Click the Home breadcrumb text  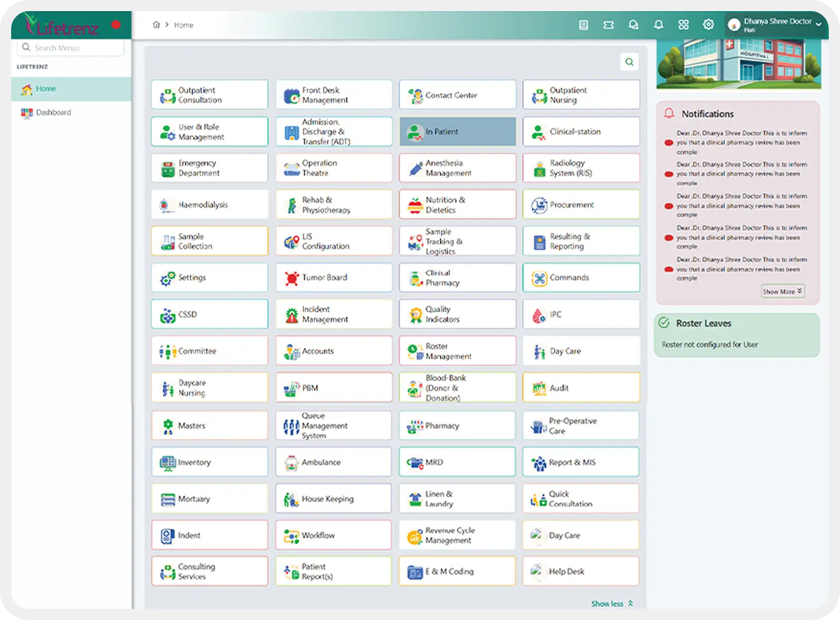[x=184, y=25]
